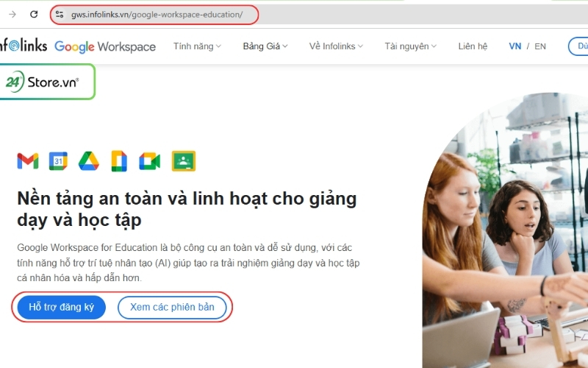Click the heading Nền tảng an toàn và linh hoạt
Viewport: 588px width, 368px height.
click(x=187, y=209)
